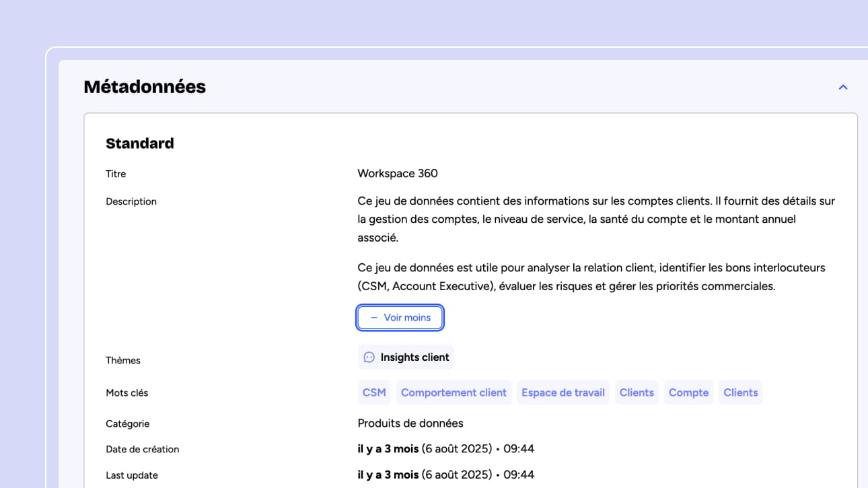Click the Insights client chat bubble icon
This screenshot has width=868, height=488.
[x=369, y=357]
